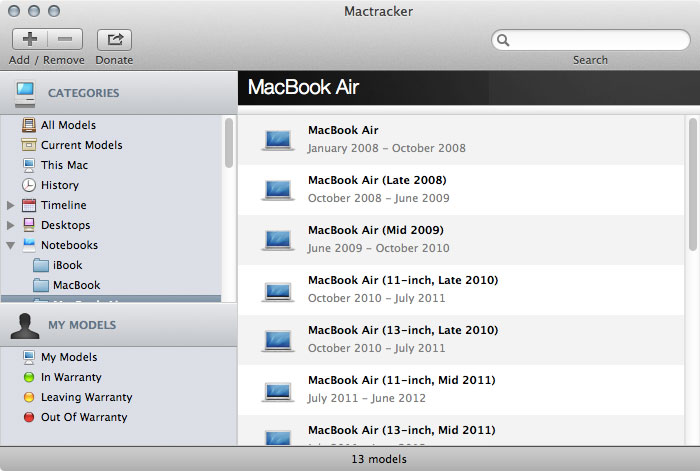This screenshot has width=700, height=471.
Task: Select All Models icon in sidebar
Action: 29,125
